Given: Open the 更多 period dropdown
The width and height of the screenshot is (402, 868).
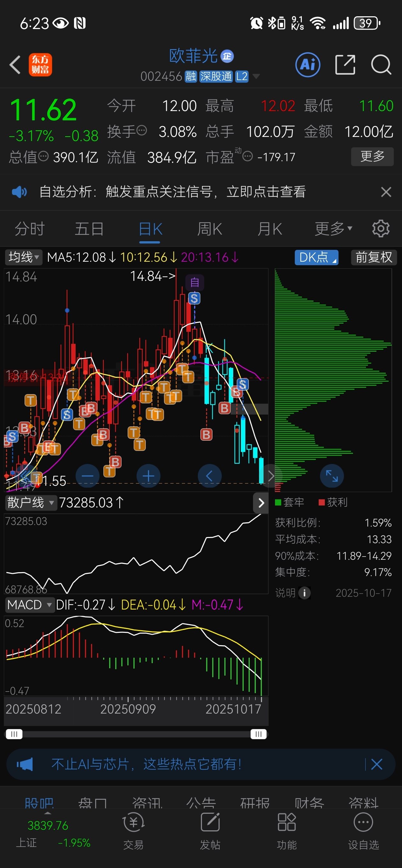Looking at the screenshot, I should [334, 228].
